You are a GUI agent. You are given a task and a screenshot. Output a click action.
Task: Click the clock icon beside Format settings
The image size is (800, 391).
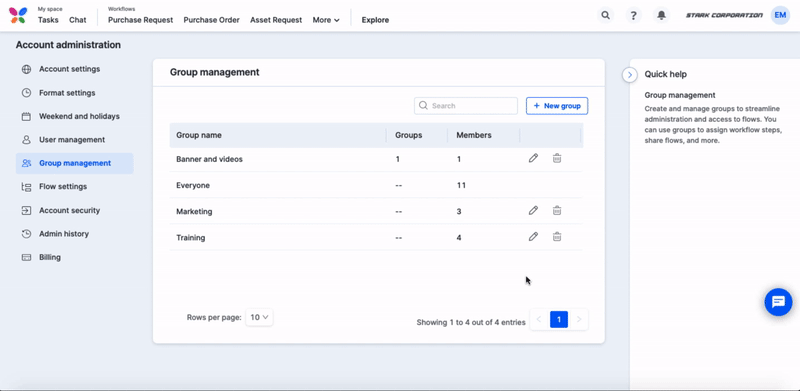27,93
